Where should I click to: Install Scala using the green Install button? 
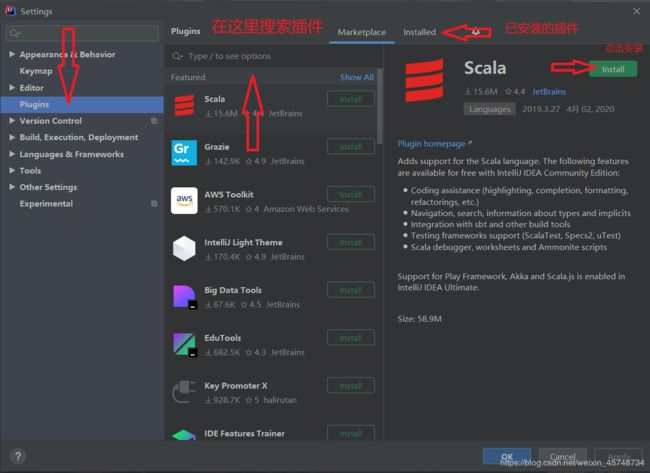click(613, 69)
